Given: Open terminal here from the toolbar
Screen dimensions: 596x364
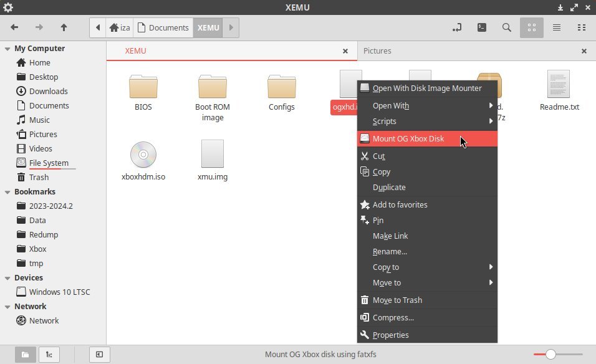Looking at the screenshot, I should point(481,27).
